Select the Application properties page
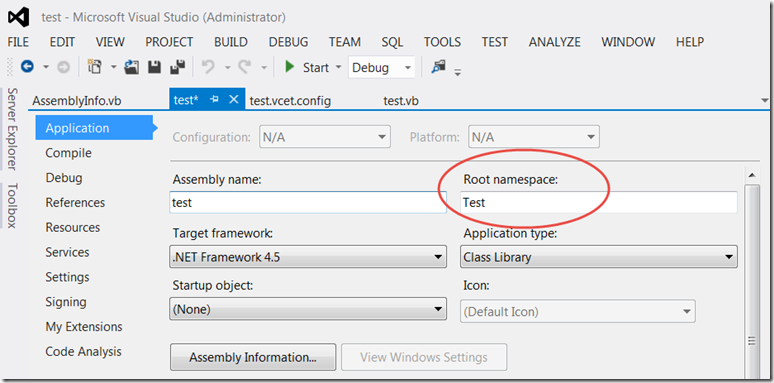 point(94,128)
